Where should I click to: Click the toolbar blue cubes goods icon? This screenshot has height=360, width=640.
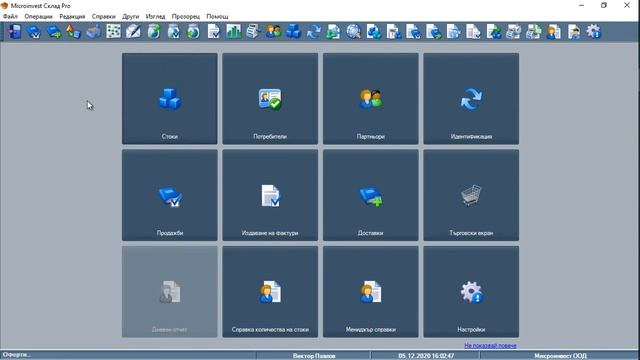(293, 31)
